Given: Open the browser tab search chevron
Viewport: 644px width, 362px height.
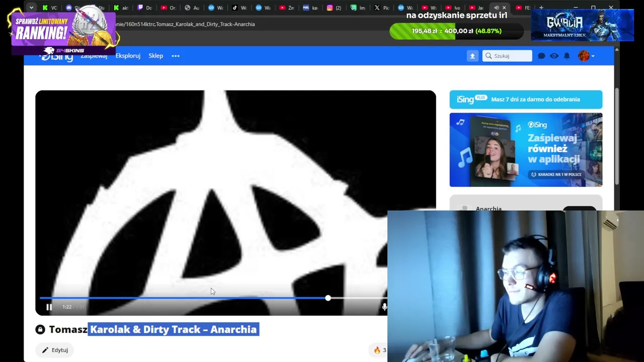Looking at the screenshot, I should [31, 8].
